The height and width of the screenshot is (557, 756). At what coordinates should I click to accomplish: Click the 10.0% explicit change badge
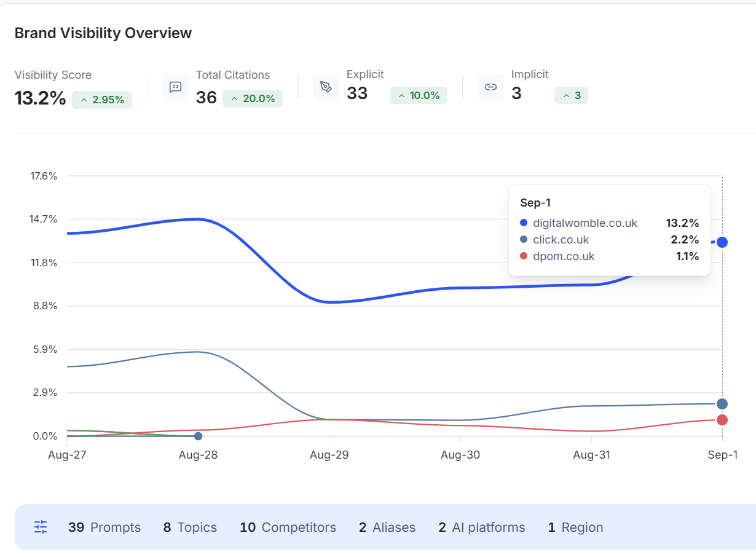pyautogui.click(x=419, y=95)
